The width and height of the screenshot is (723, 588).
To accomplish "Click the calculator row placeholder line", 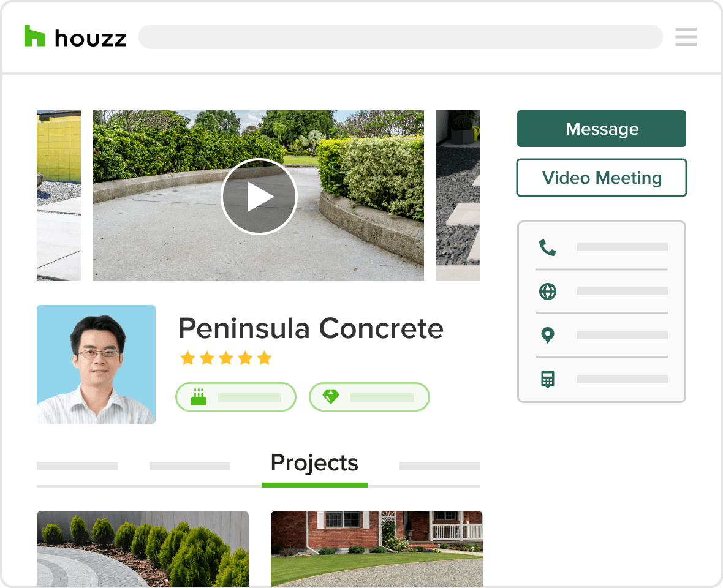I will (622, 379).
